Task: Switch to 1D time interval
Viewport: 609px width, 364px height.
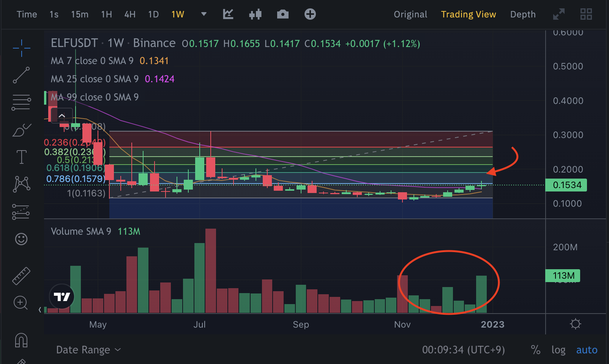Action: [x=153, y=14]
